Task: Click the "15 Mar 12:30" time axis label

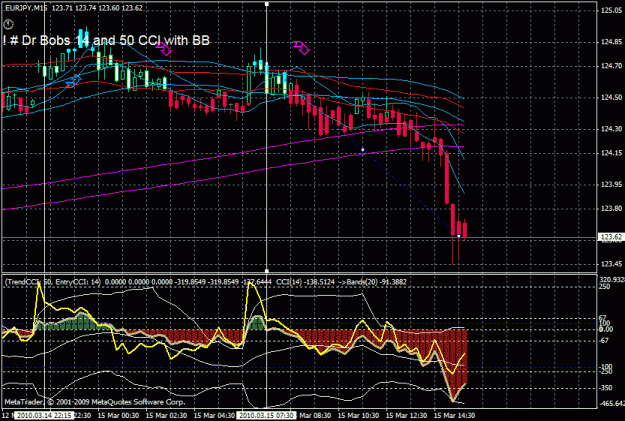Action: pyautogui.click(x=407, y=415)
